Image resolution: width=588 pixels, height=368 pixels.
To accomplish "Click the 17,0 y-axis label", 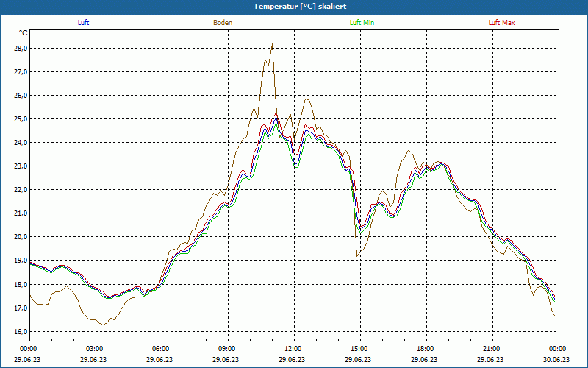I will pyautogui.click(x=21, y=308).
